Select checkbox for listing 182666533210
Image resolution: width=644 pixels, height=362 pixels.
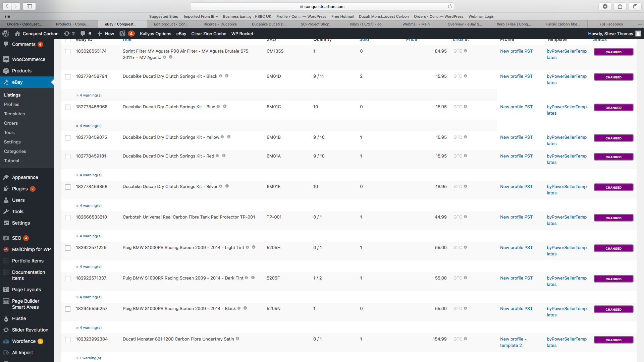point(68,218)
